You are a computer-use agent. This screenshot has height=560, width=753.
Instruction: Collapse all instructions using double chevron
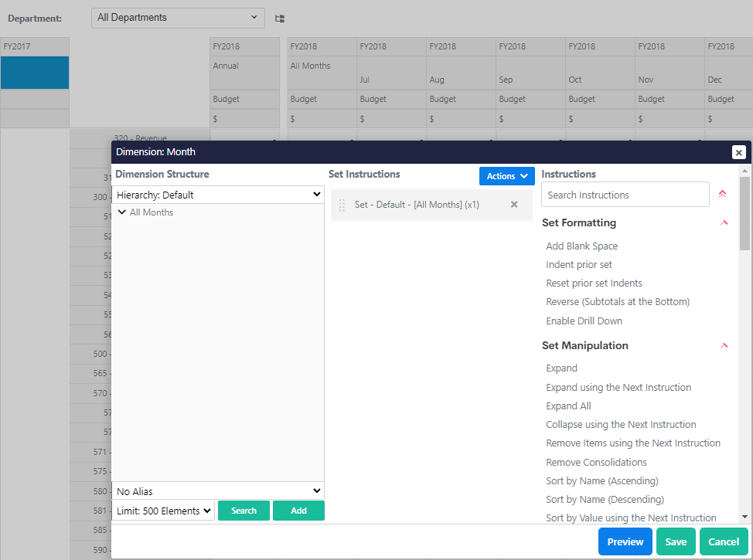(x=722, y=195)
